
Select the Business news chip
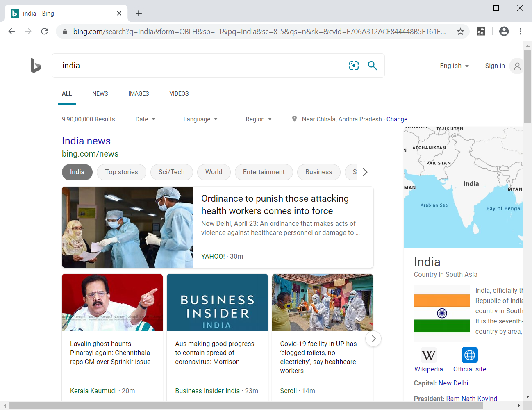point(319,172)
